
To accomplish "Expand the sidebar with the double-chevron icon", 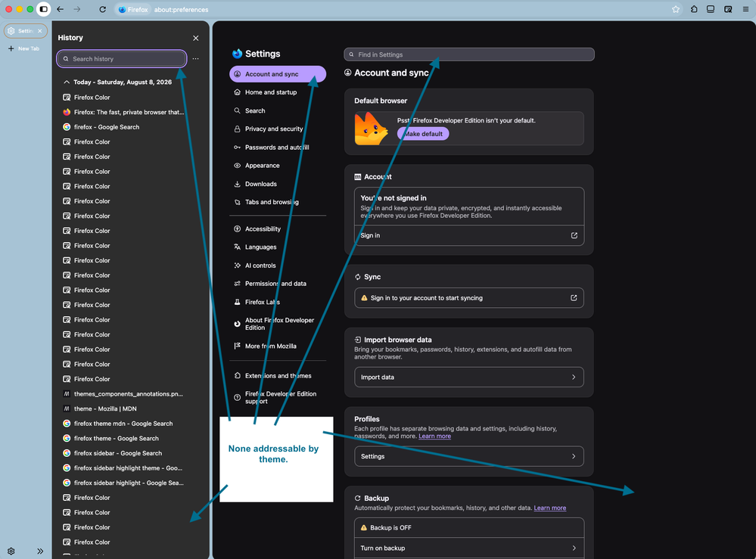I will tap(40, 551).
